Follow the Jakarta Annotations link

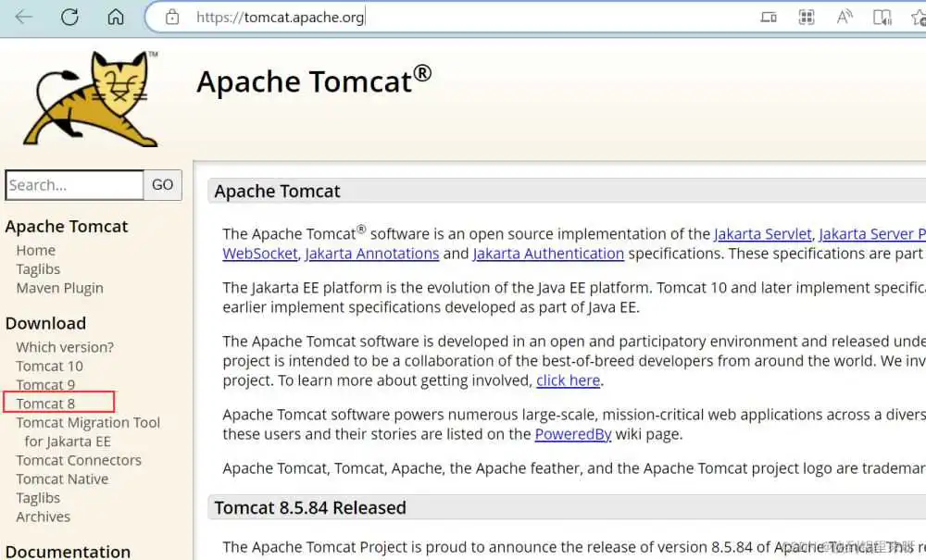tap(372, 254)
